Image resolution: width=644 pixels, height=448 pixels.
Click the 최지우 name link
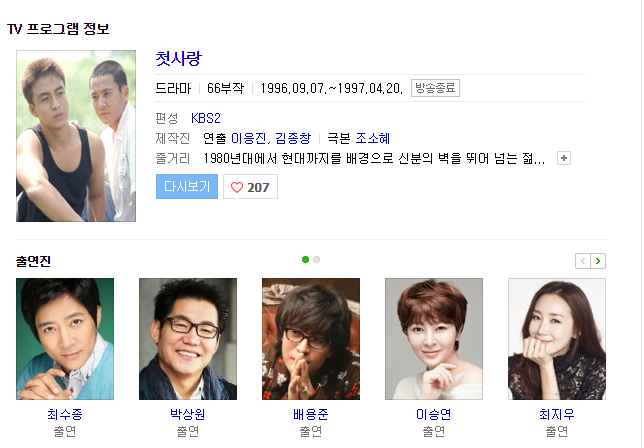pyautogui.click(x=557, y=414)
